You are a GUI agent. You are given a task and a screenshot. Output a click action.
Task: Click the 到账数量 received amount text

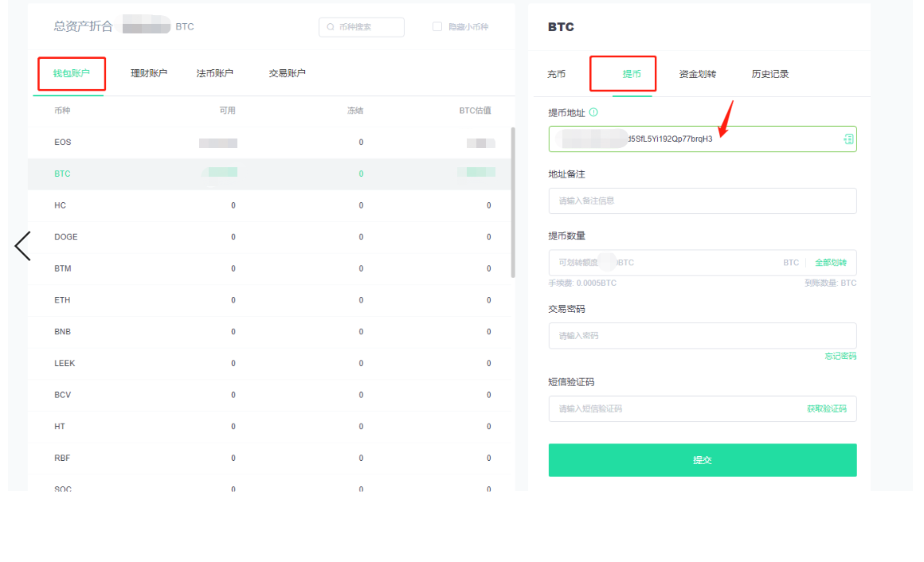pos(830,283)
